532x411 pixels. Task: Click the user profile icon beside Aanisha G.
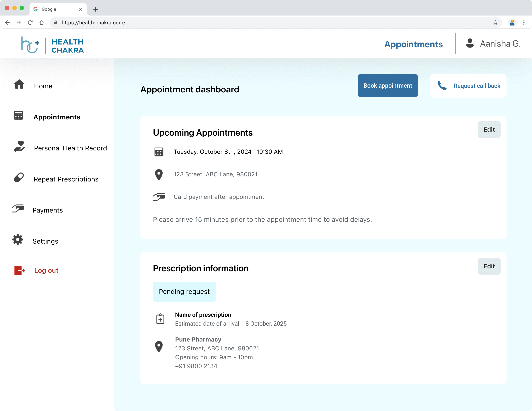click(470, 44)
